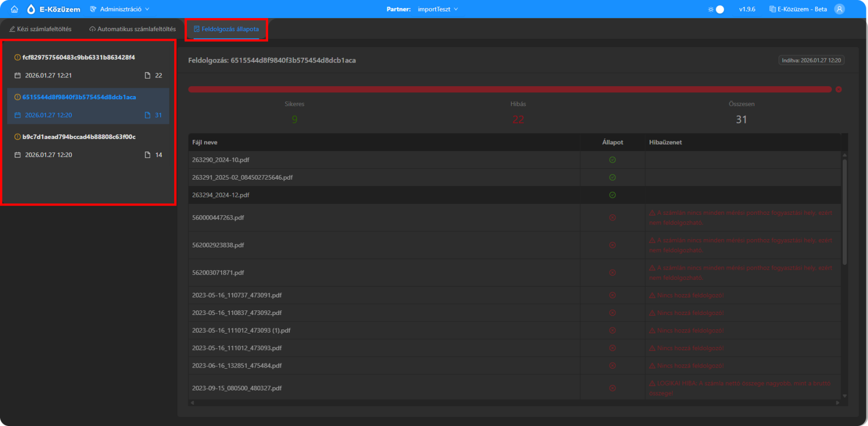Open the importTeszt partner dropdown
Image resolution: width=868 pixels, height=426 pixels.
437,9
